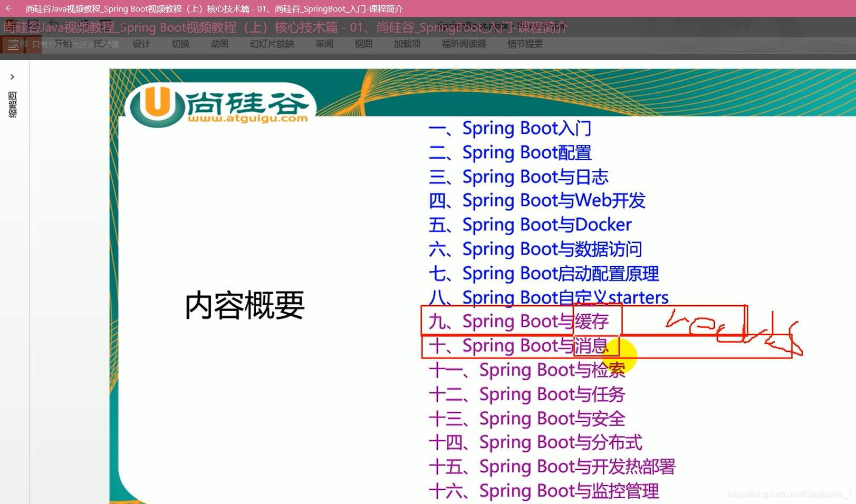This screenshot has width=856, height=504.
Task: Click the back arrow in the title bar
Action: [9, 8]
